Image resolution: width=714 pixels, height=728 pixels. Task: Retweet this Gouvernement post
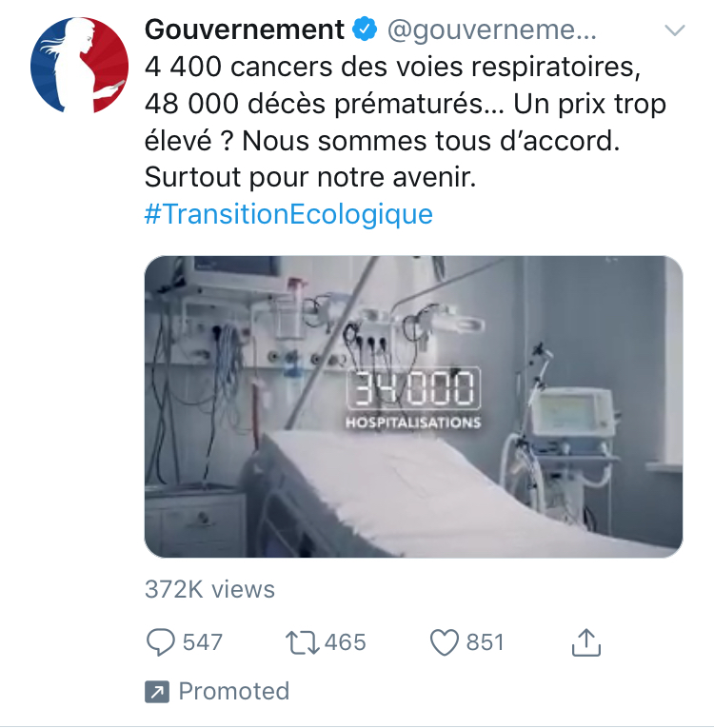coord(302,642)
